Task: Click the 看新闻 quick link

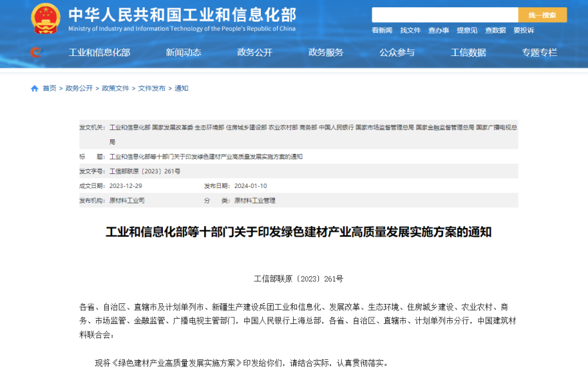Action: point(382,31)
